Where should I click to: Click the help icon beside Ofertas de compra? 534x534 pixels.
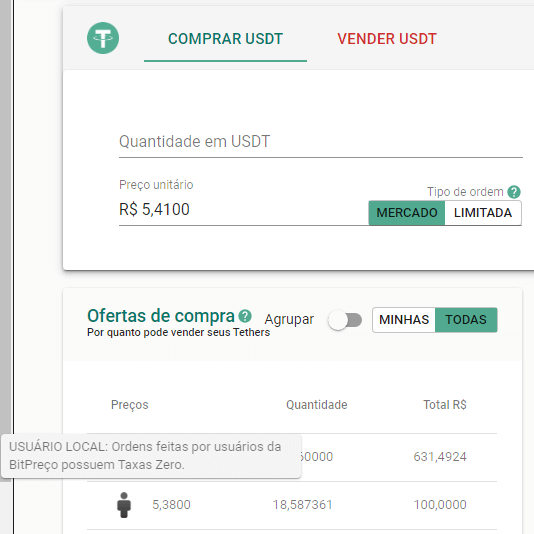pyautogui.click(x=245, y=316)
